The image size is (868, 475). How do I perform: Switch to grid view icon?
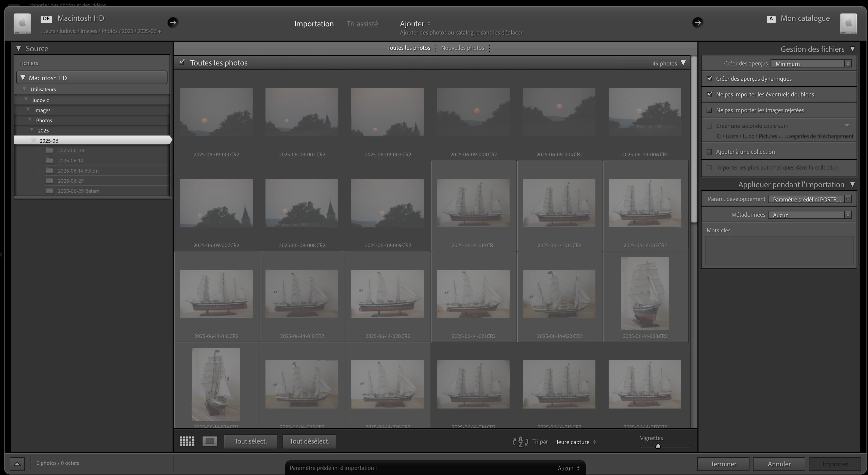coord(187,441)
